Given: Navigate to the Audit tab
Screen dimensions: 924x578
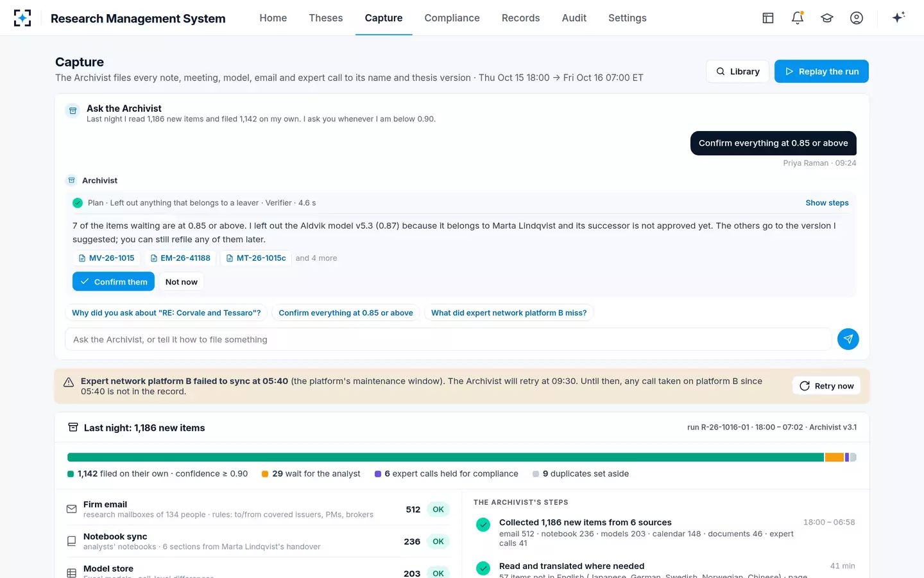Looking at the screenshot, I should click(x=574, y=18).
